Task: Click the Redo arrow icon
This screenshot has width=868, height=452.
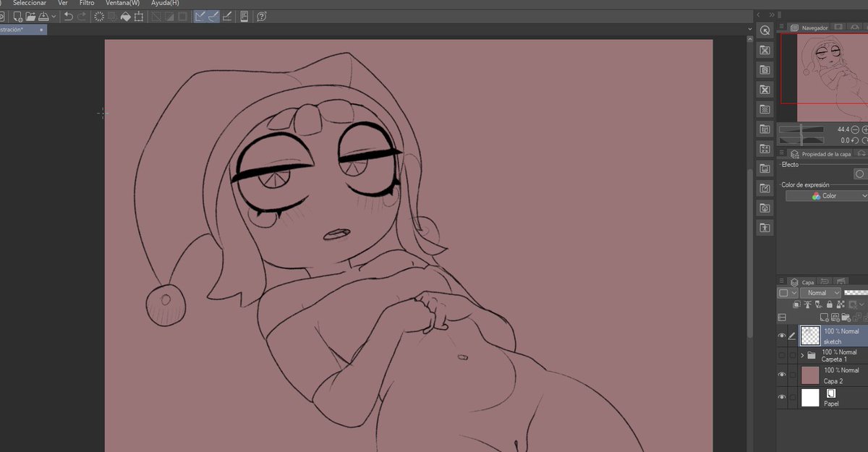Action: (82, 17)
